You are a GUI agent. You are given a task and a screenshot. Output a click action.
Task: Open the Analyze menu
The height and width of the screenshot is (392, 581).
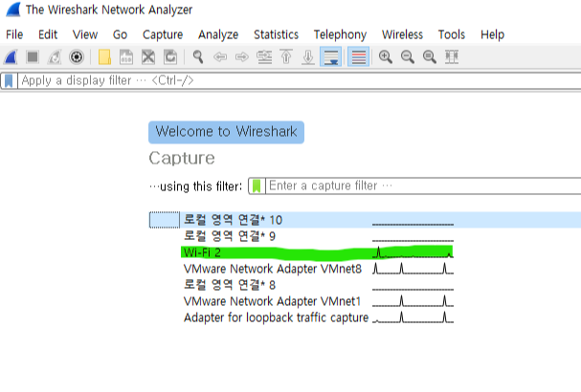[218, 34]
